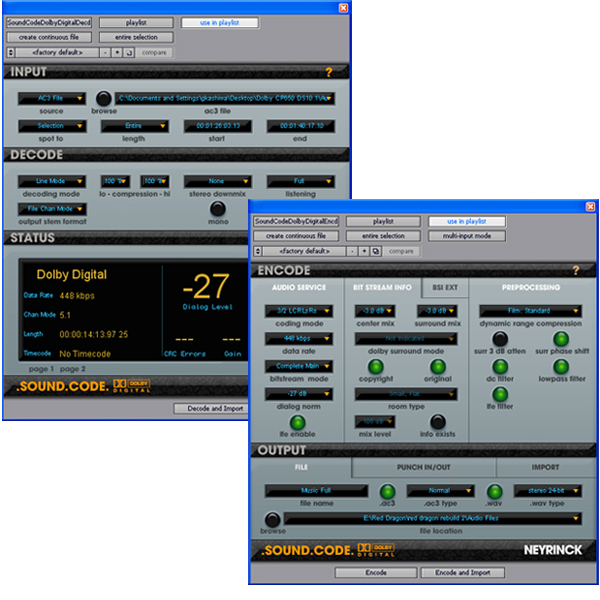Click encoder librarian menu arrows icon
The height and width of the screenshot is (600, 600).
pyautogui.click(x=258, y=251)
